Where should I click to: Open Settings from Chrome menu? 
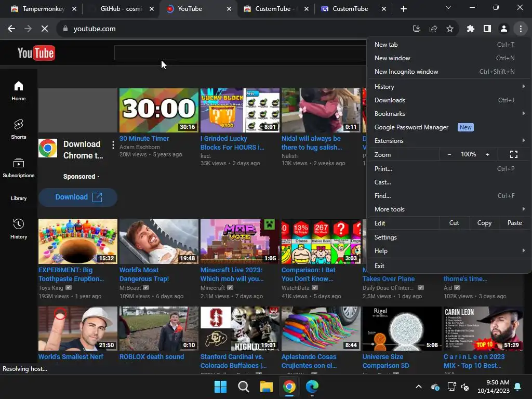pyautogui.click(x=449, y=237)
